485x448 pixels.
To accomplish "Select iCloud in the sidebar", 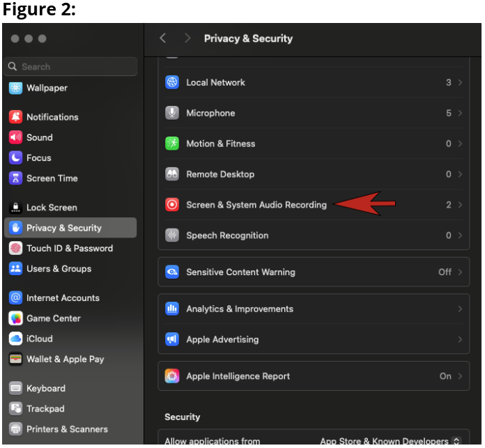I will click(x=39, y=339).
